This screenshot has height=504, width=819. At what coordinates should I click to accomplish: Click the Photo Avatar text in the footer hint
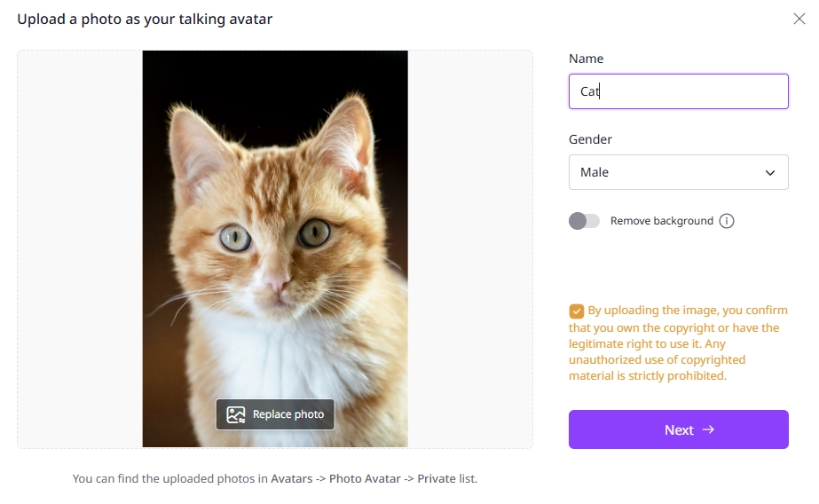coord(366,479)
